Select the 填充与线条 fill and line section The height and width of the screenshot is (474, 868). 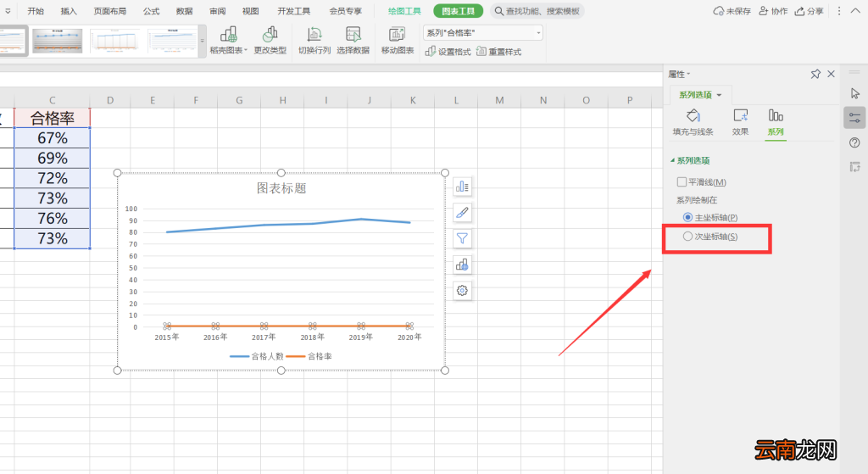pyautogui.click(x=693, y=122)
